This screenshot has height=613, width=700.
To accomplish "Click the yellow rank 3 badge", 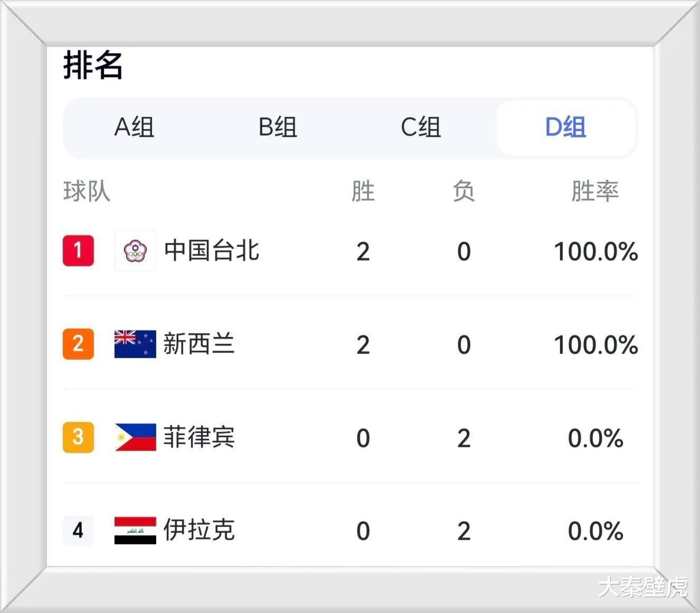I will tap(78, 437).
